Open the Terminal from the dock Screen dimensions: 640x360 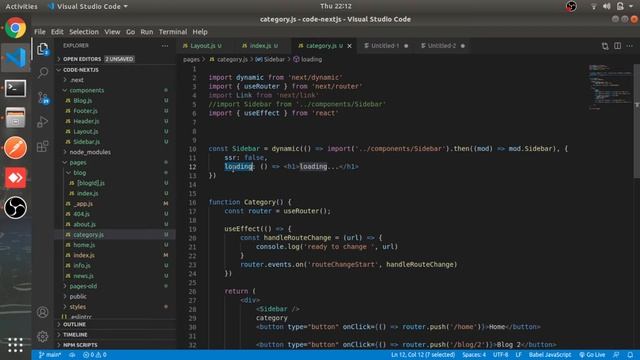click(16, 88)
